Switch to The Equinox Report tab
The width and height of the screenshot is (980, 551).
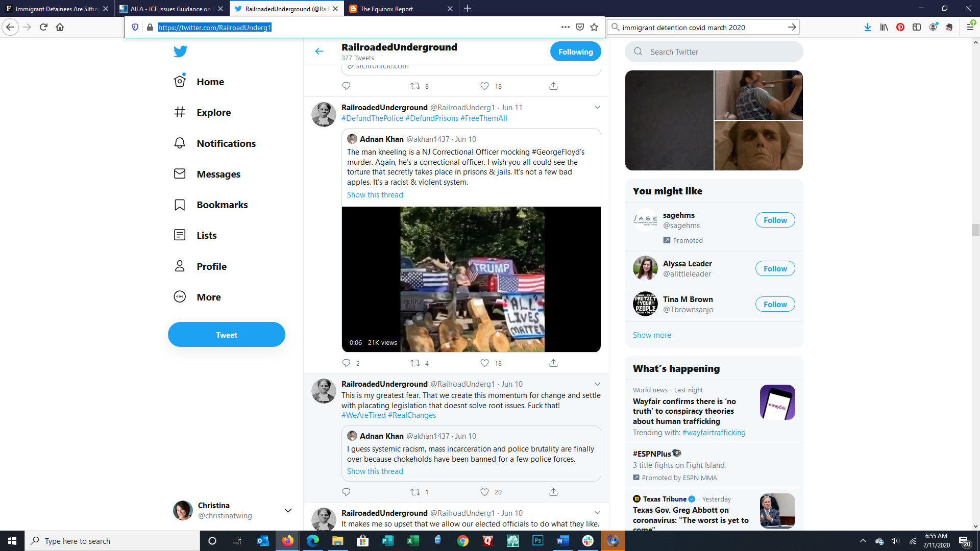[386, 9]
